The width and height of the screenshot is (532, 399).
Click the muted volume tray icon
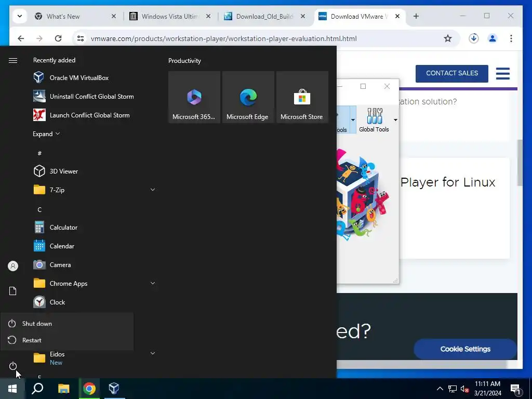(x=464, y=389)
